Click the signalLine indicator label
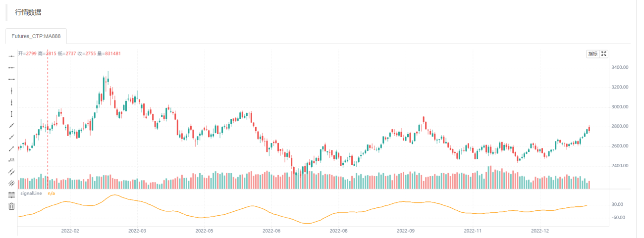 31,193
